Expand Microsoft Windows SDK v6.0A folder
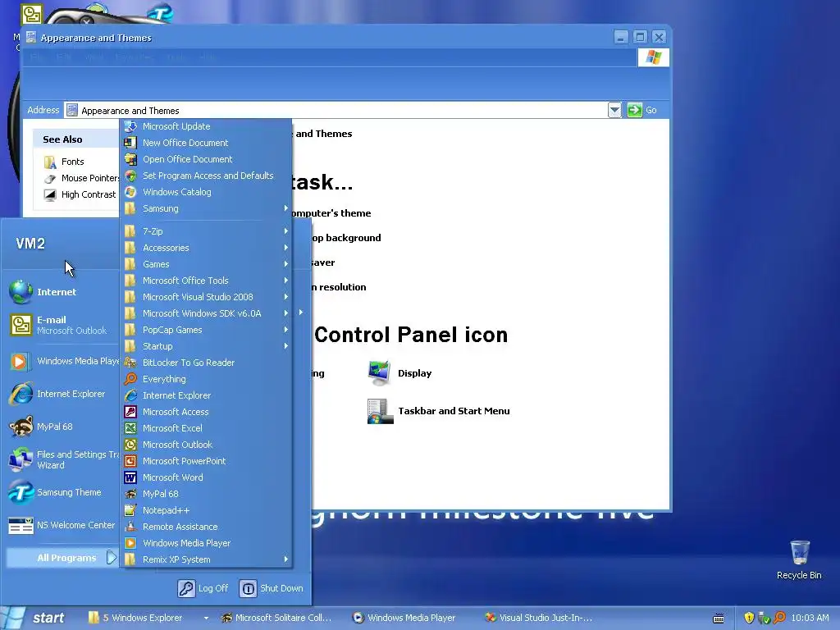The image size is (840, 630). 206,313
